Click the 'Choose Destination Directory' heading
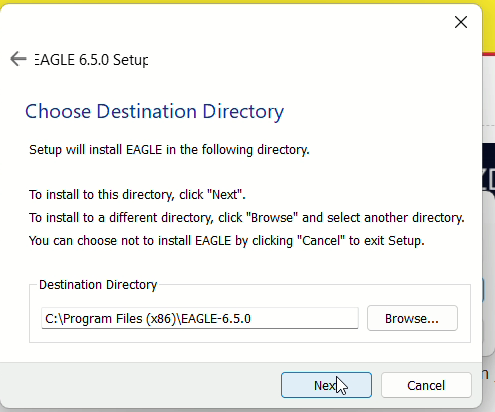The height and width of the screenshot is (412, 495). click(155, 111)
